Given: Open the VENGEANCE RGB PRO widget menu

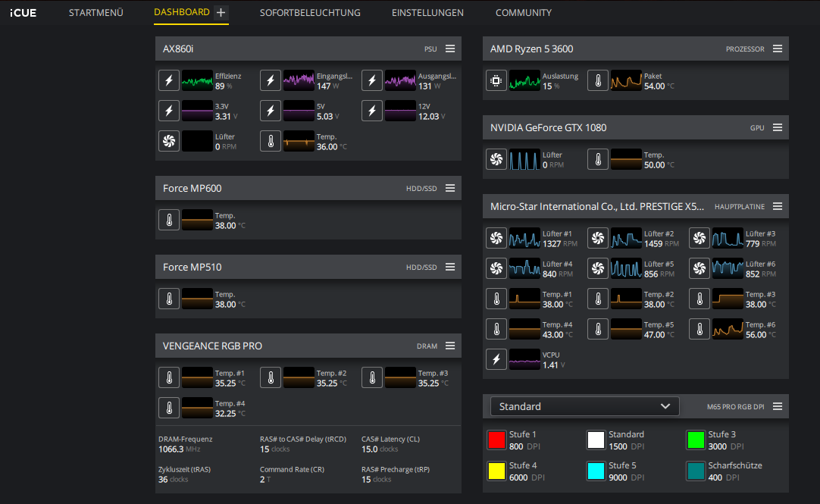Looking at the screenshot, I should tap(450, 346).
